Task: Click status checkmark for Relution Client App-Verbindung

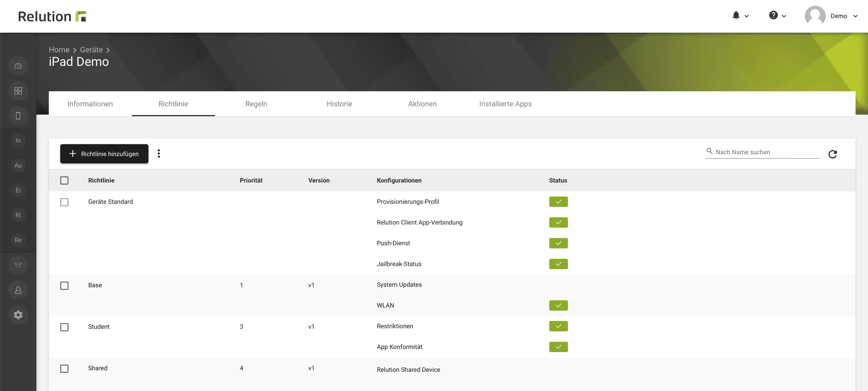Action: (x=558, y=222)
